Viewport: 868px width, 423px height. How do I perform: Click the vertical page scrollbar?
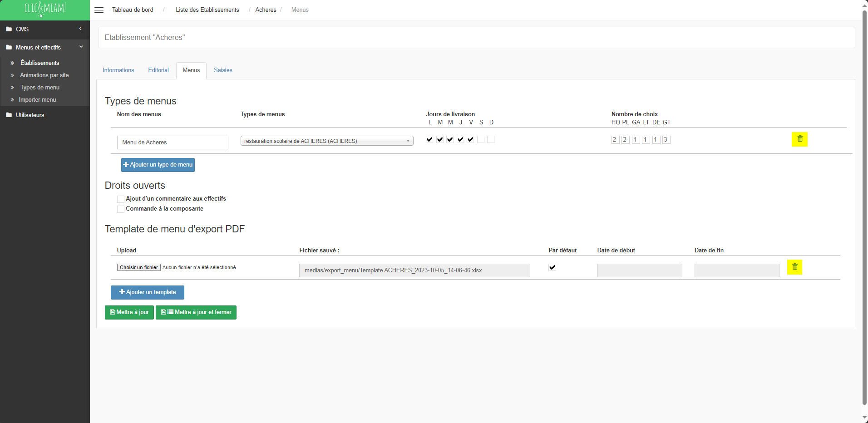point(864,207)
